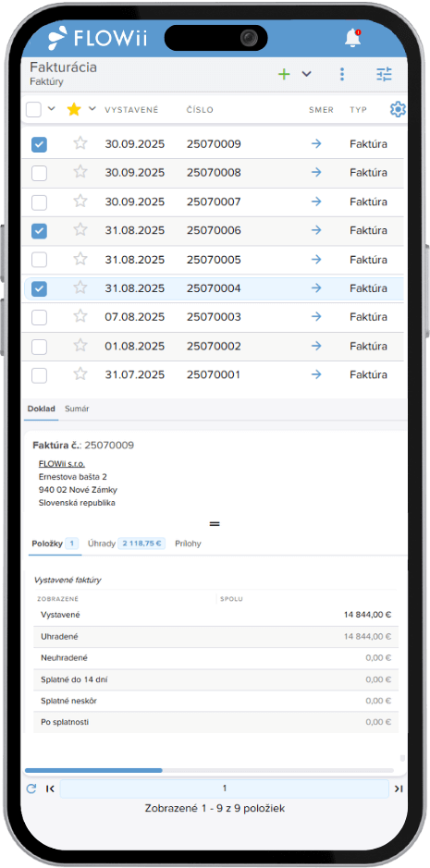Refresh the invoice list
Viewport: 430px width, 868px height.
click(x=31, y=789)
